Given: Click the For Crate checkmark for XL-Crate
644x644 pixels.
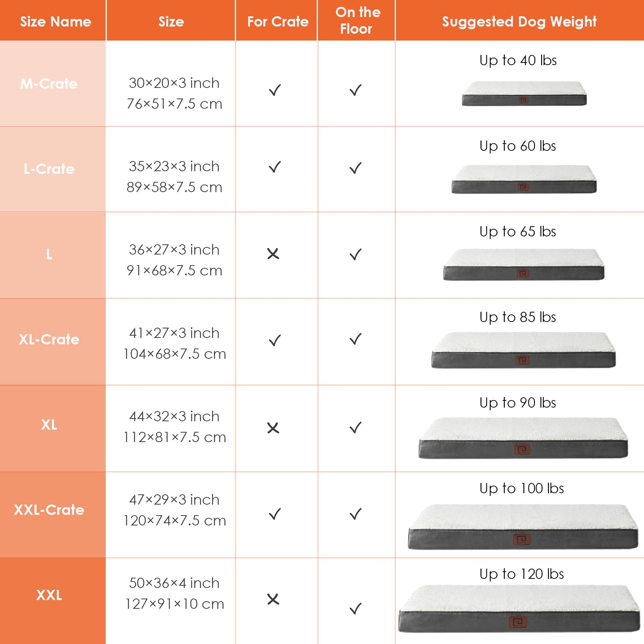Looking at the screenshot, I should click(275, 340).
